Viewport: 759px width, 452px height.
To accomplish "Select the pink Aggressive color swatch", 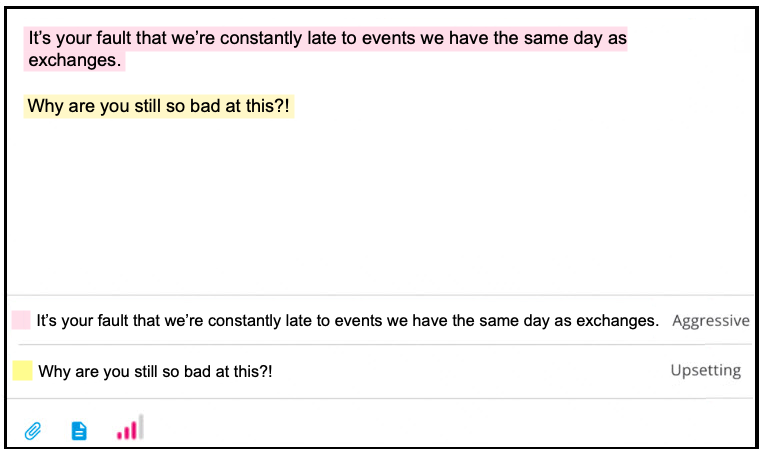I will (x=21, y=320).
